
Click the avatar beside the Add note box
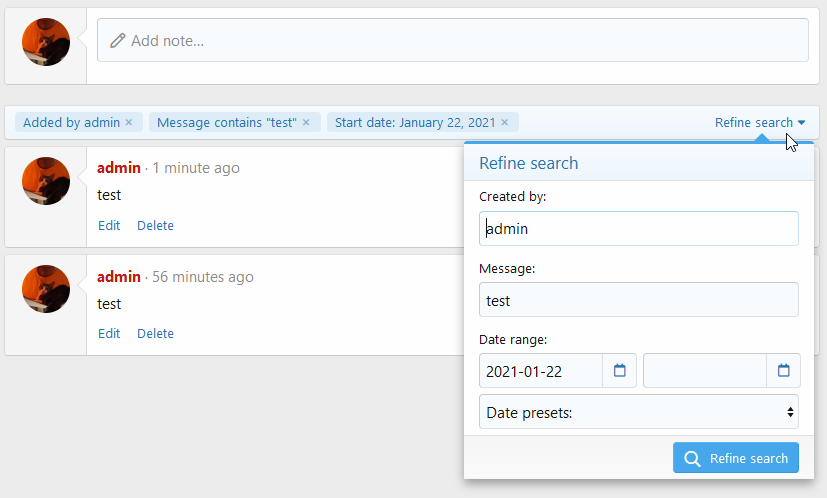(46, 42)
